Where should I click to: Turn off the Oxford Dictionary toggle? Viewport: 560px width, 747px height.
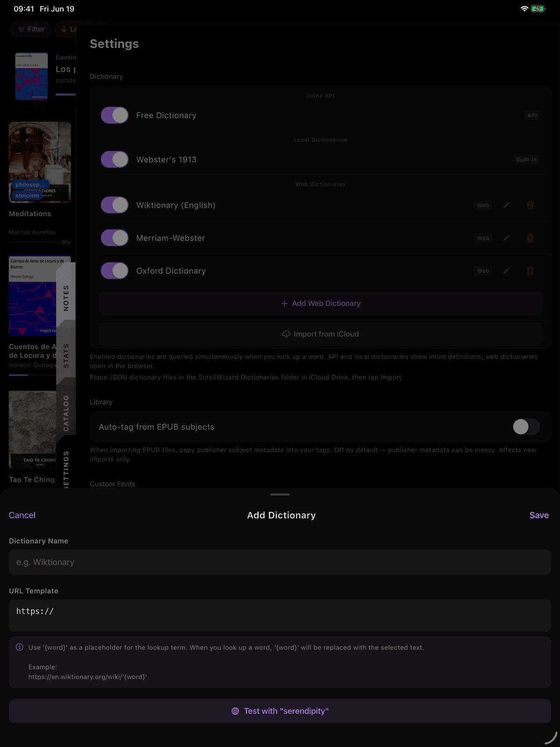point(114,270)
